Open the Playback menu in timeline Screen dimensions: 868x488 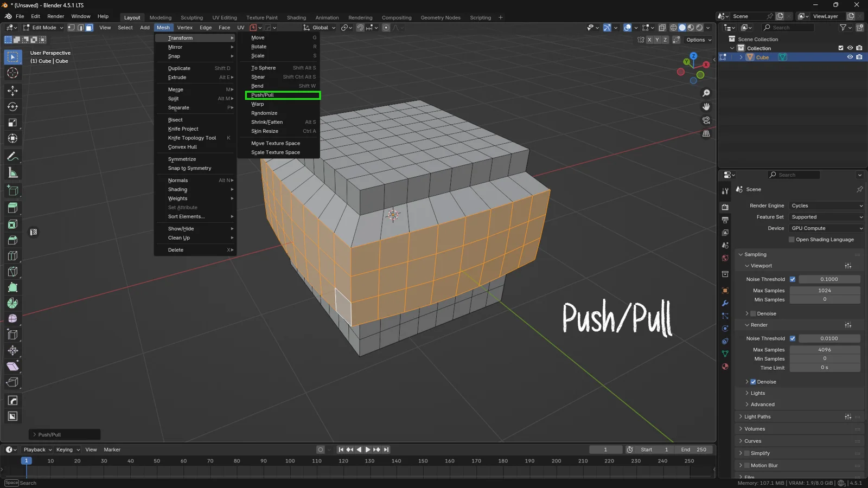click(x=37, y=450)
